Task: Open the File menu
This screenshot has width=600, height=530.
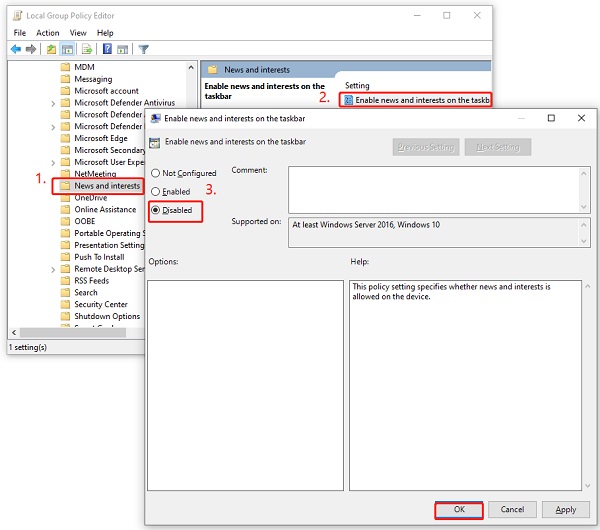Action: 20,33
